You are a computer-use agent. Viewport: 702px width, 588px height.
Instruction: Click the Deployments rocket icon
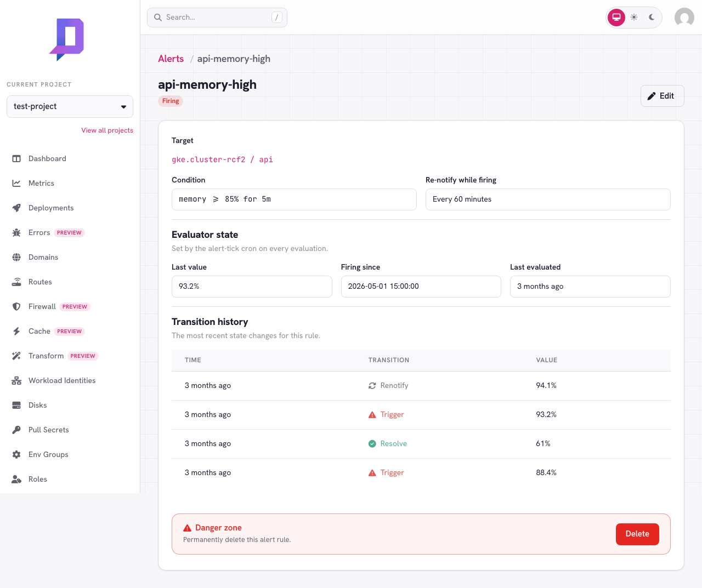point(16,208)
